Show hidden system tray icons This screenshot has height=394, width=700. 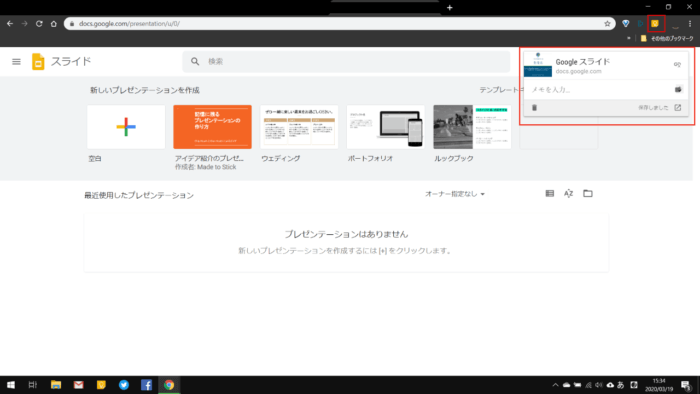click(555, 385)
